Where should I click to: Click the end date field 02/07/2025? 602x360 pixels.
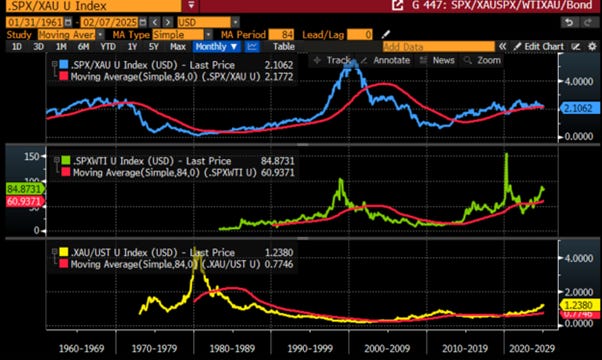[110, 22]
